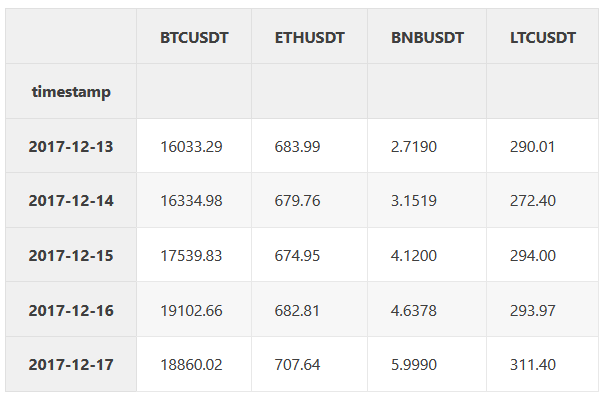Select the 2017-12-17 row label
Screen dimensions: 612x404
click(x=71, y=364)
